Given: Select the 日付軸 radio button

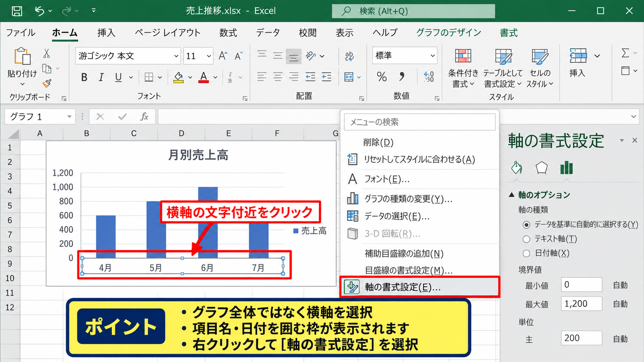Looking at the screenshot, I should coord(527,254).
